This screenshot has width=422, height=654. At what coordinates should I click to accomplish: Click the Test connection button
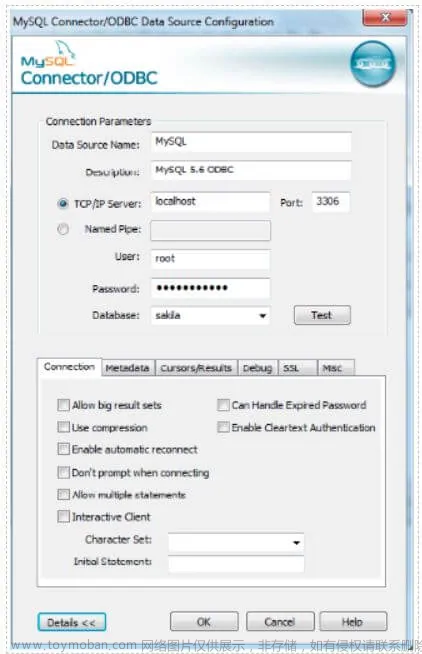click(x=322, y=315)
